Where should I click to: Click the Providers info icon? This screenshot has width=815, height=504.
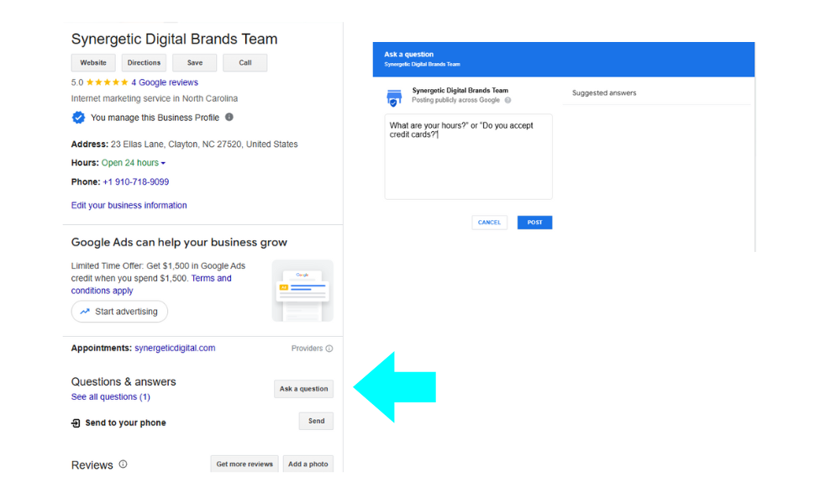tap(329, 349)
